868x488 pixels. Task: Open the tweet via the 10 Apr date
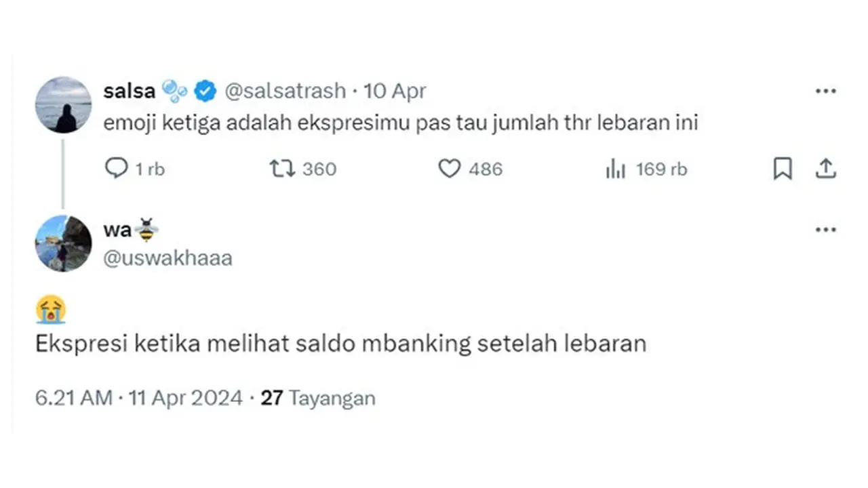click(395, 91)
